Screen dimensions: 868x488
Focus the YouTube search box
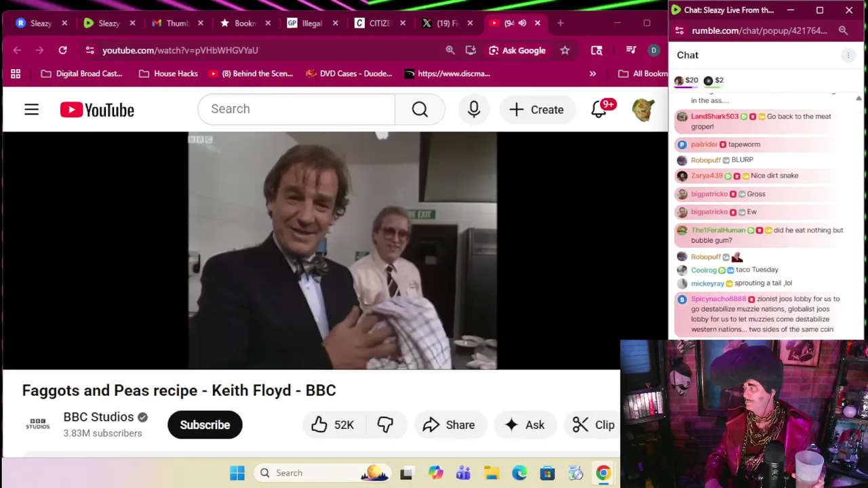click(x=296, y=109)
